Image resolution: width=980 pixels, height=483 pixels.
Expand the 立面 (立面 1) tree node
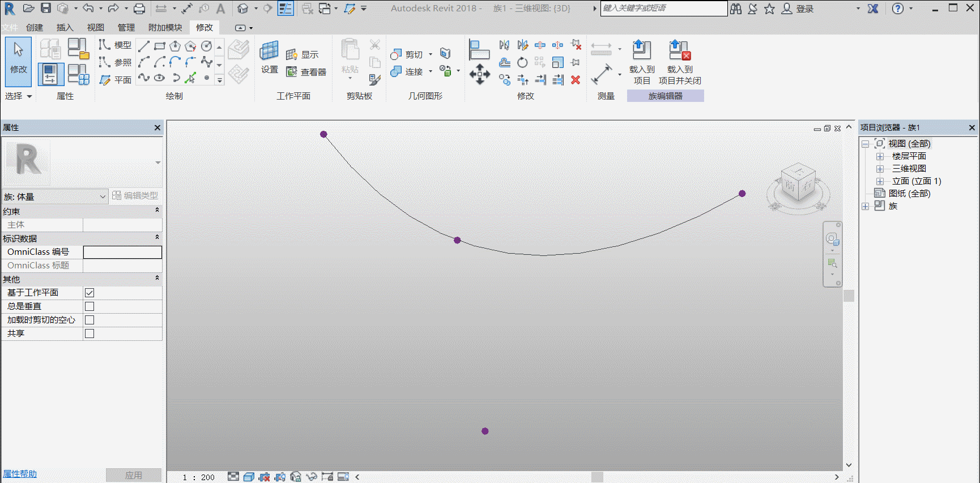click(x=880, y=181)
